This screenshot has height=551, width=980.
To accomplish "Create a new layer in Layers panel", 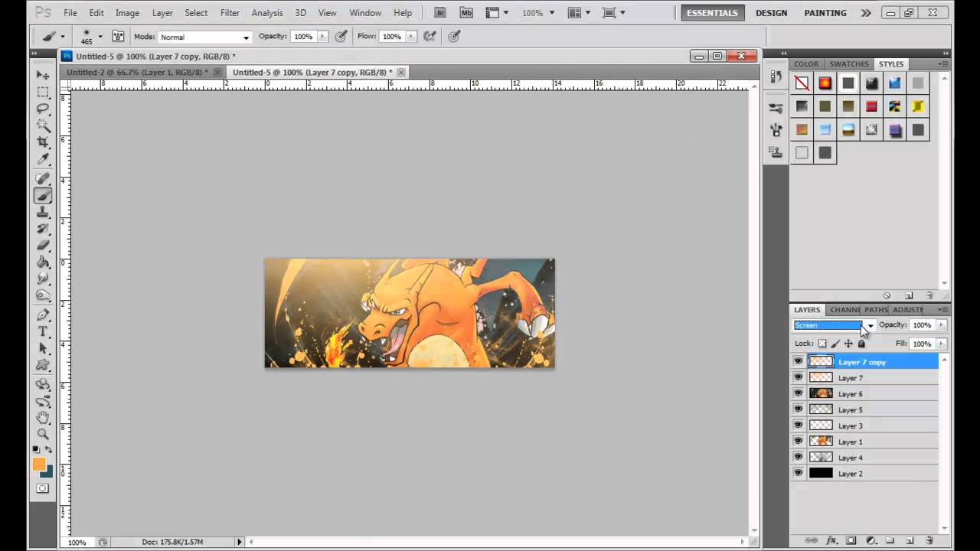I will pyautogui.click(x=910, y=540).
